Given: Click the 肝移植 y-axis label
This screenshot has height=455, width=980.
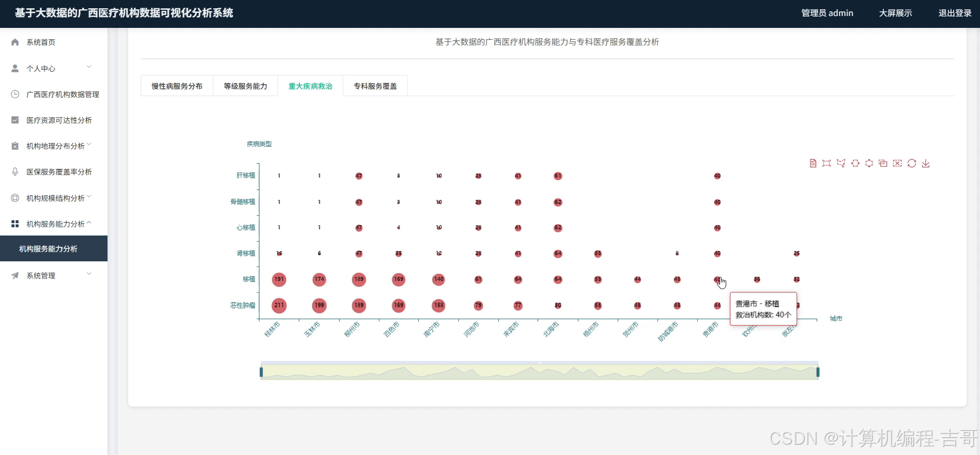Looking at the screenshot, I should pos(246,176).
